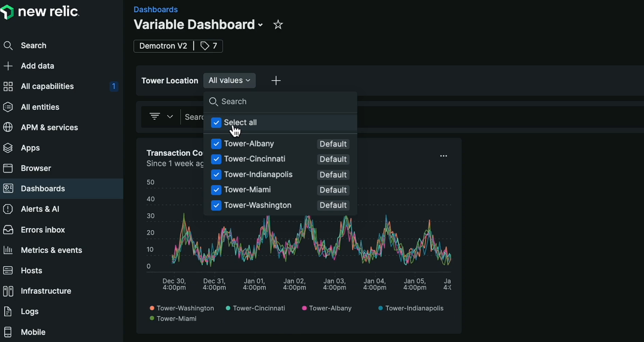The width and height of the screenshot is (644, 342).
Task: Click the Dashboards breadcrumb link
Action: pos(156,10)
